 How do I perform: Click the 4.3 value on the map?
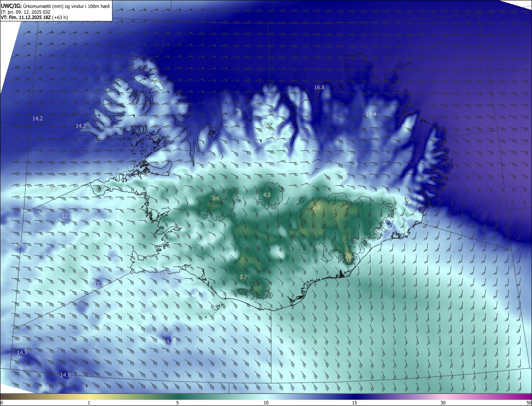pyautogui.click(x=267, y=195)
